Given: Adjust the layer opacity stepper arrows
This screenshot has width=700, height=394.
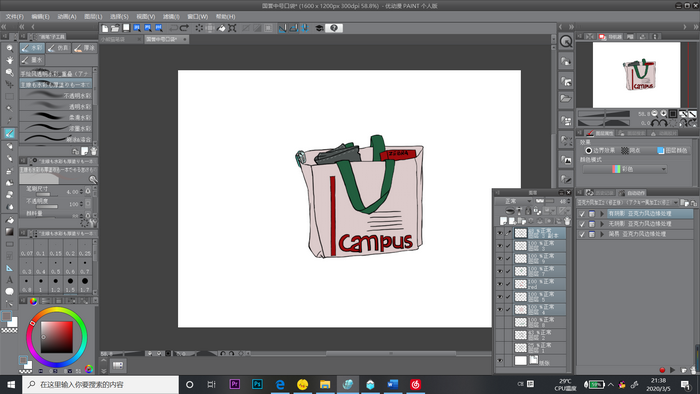Looking at the screenshot, I should (568, 201).
